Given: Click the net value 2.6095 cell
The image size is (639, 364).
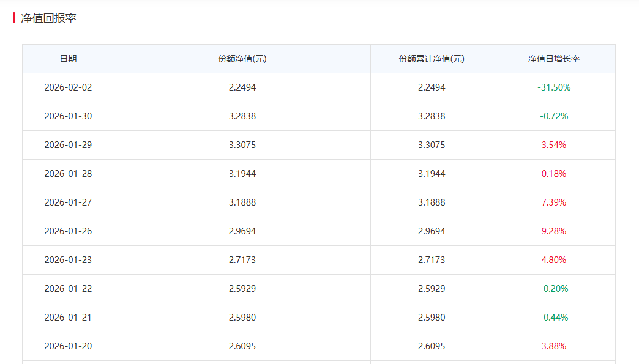Looking at the screenshot, I should (x=242, y=346).
